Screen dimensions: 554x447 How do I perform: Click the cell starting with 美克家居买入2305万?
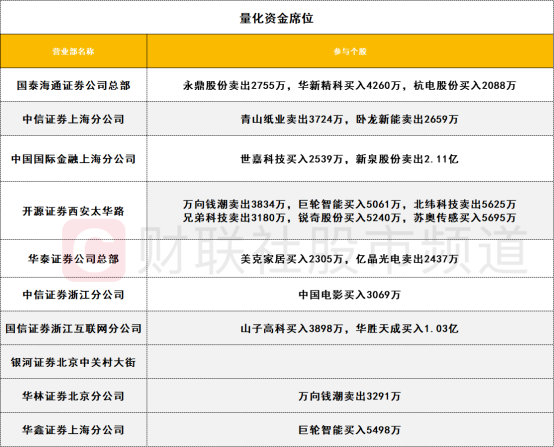click(350, 259)
